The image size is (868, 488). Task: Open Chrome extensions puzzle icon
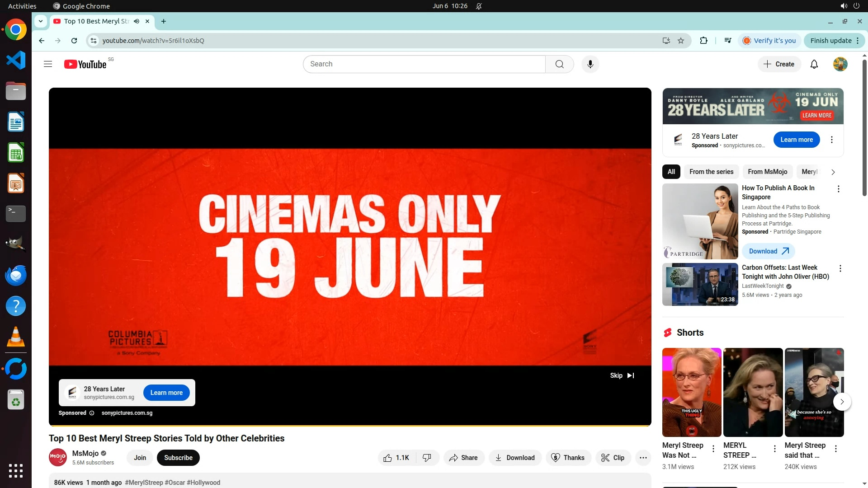click(x=703, y=41)
